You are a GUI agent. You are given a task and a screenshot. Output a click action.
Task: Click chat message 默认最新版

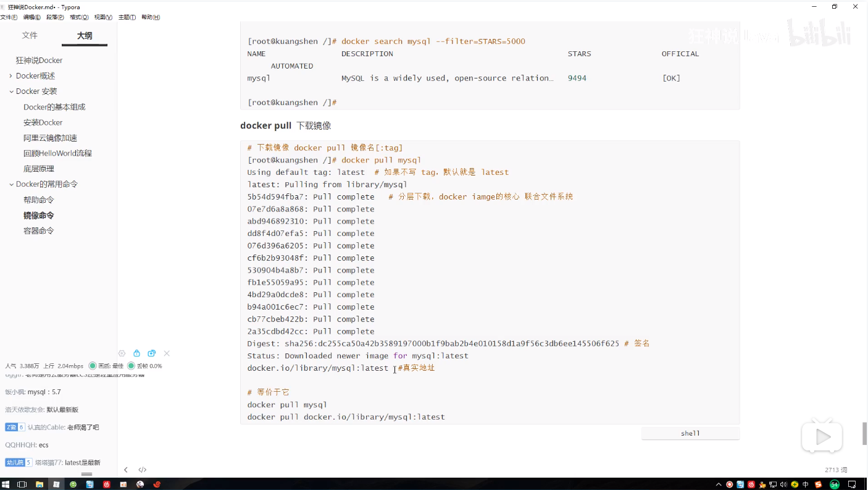pyautogui.click(x=62, y=409)
